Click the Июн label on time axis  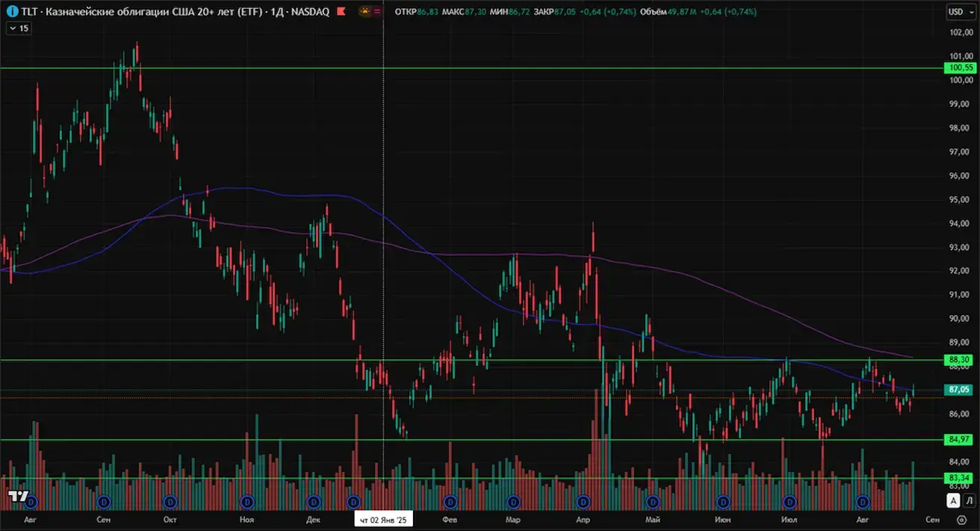(723, 519)
